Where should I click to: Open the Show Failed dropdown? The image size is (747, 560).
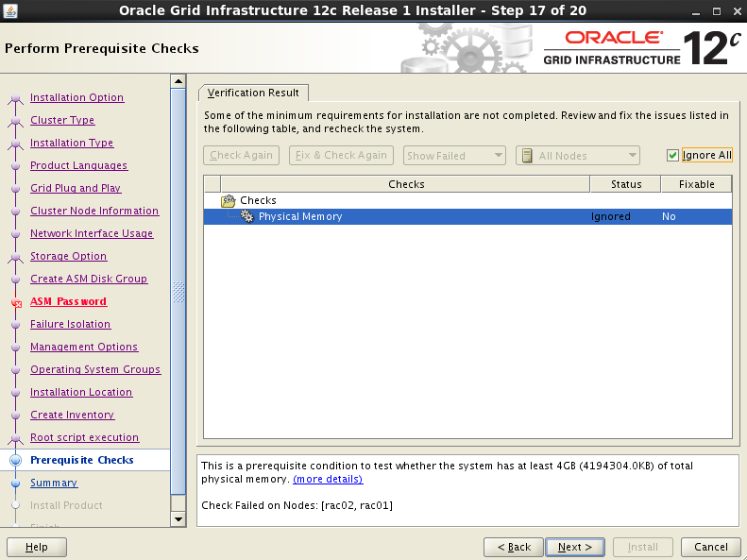point(454,156)
